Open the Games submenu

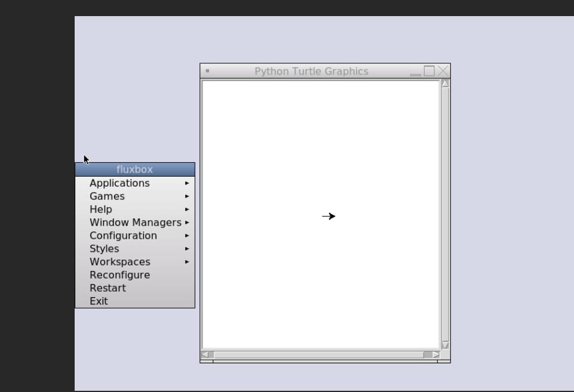[135, 196]
